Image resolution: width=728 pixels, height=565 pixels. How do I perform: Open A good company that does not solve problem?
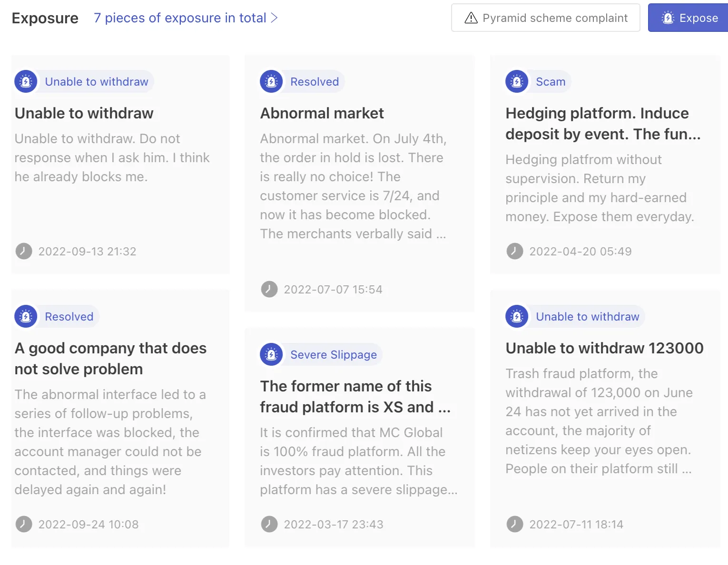(110, 359)
